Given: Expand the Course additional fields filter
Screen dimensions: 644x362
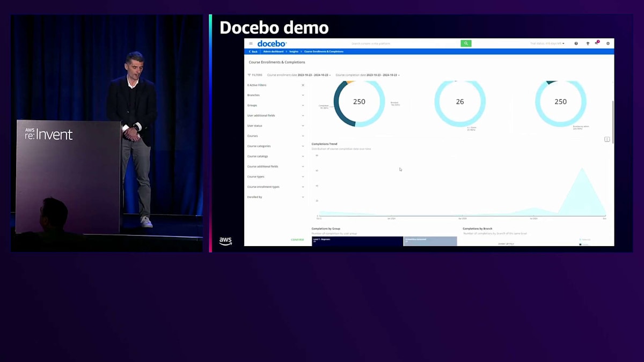Looking at the screenshot, I should pos(275,167).
